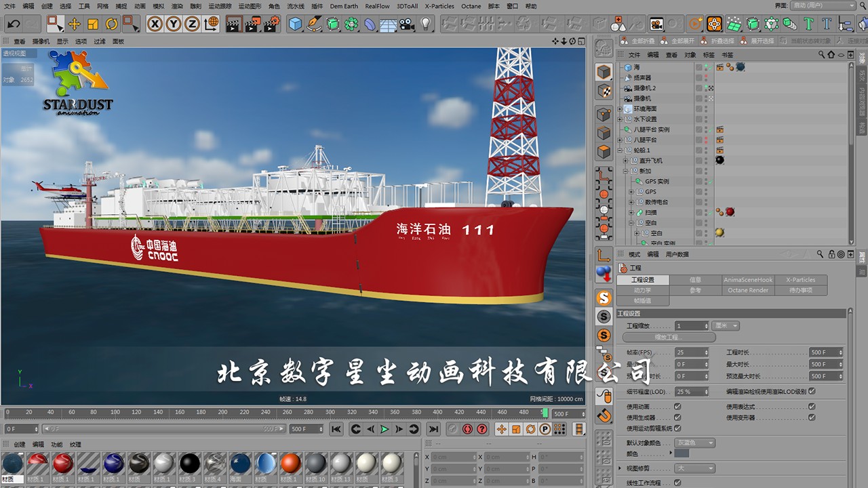This screenshot has height=488, width=868.
Task: Open viewport 摄像机 menu
Action: (x=41, y=41)
